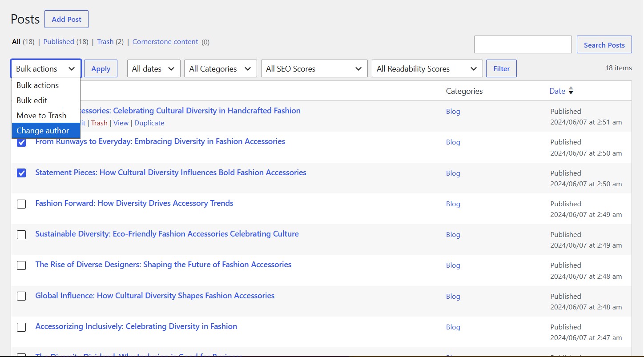Choose 'Bulk actions' option in the open list

click(x=46, y=85)
